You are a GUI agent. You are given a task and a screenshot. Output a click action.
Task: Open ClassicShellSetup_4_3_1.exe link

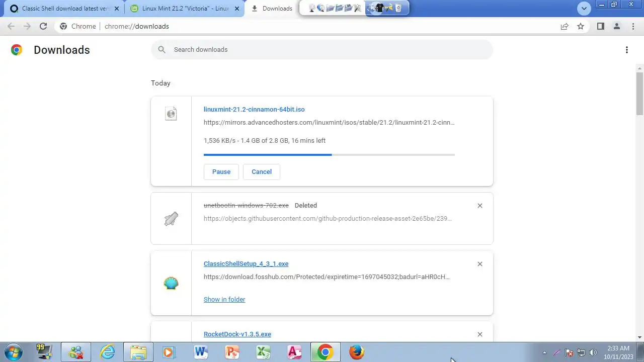246,263
